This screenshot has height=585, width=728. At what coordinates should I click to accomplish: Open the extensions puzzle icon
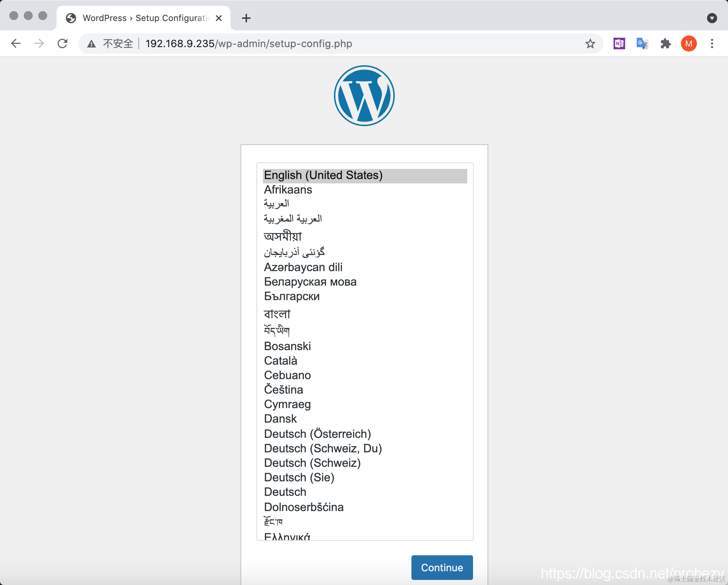pos(665,43)
